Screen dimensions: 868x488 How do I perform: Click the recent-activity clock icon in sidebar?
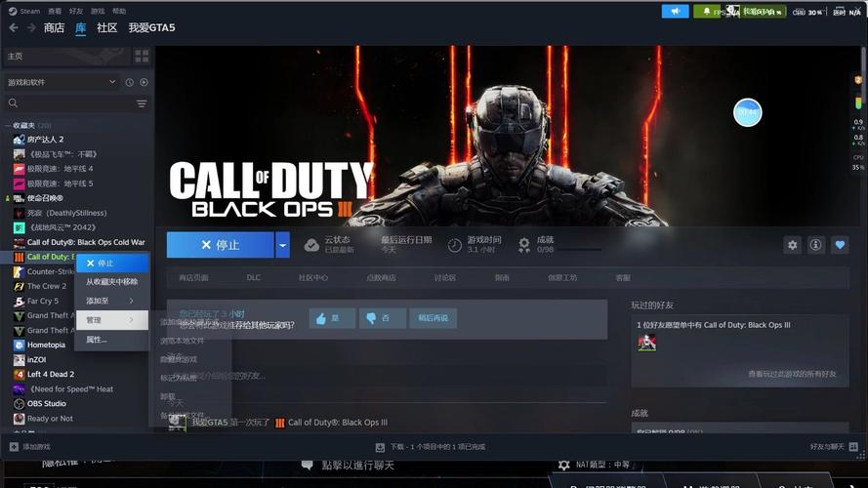pyautogui.click(x=130, y=82)
